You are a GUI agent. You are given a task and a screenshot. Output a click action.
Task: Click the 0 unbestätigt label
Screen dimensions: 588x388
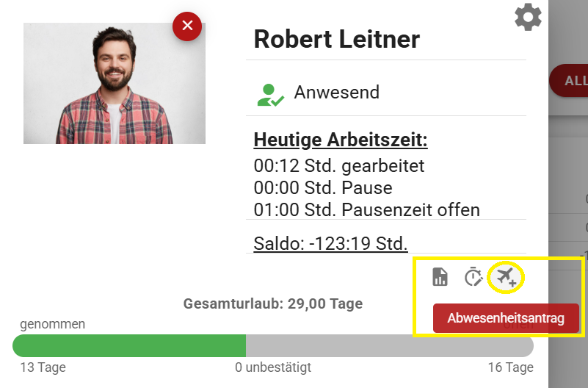pyautogui.click(x=274, y=367)
